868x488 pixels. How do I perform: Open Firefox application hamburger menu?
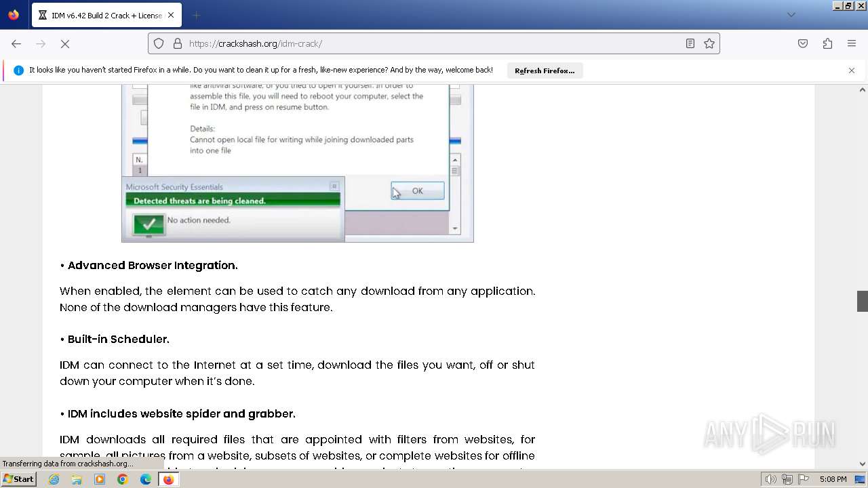click(852, 43)
